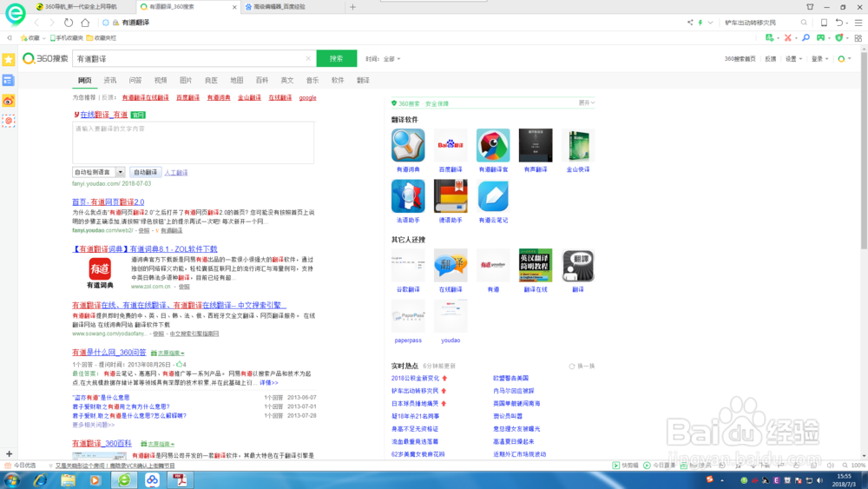
Task: Open the 谷歌翻译 related search thumbnail
Action: (408, 265)
